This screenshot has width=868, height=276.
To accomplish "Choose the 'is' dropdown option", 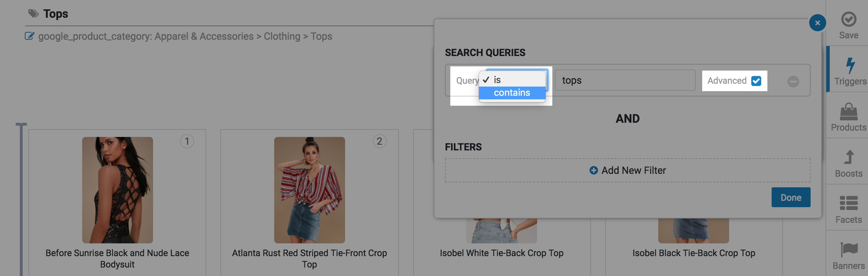I will click(x=497, y=80).
